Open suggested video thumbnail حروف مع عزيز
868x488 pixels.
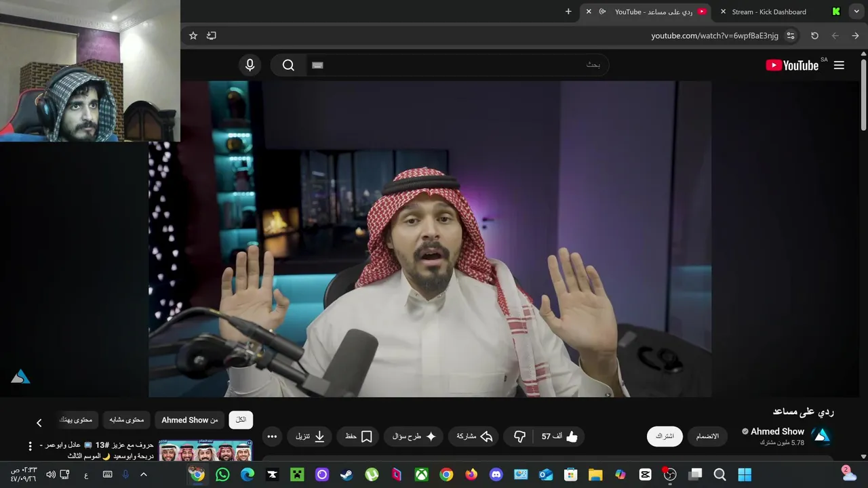pos(205,451)
